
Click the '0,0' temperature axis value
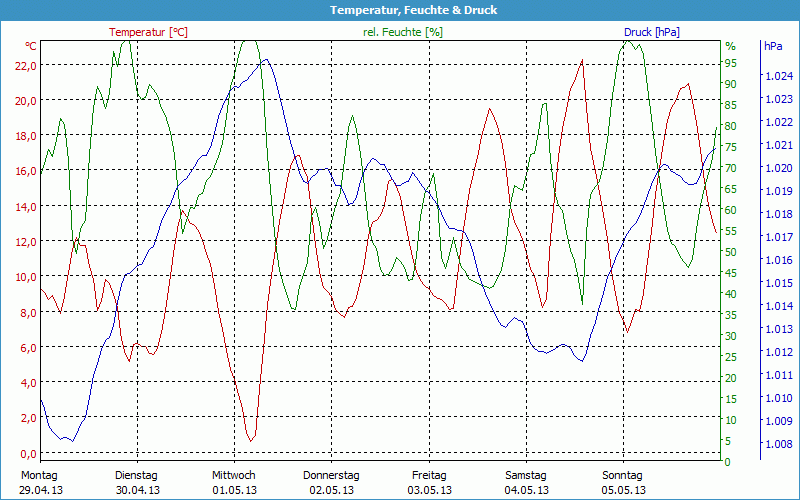pos(29,454)
